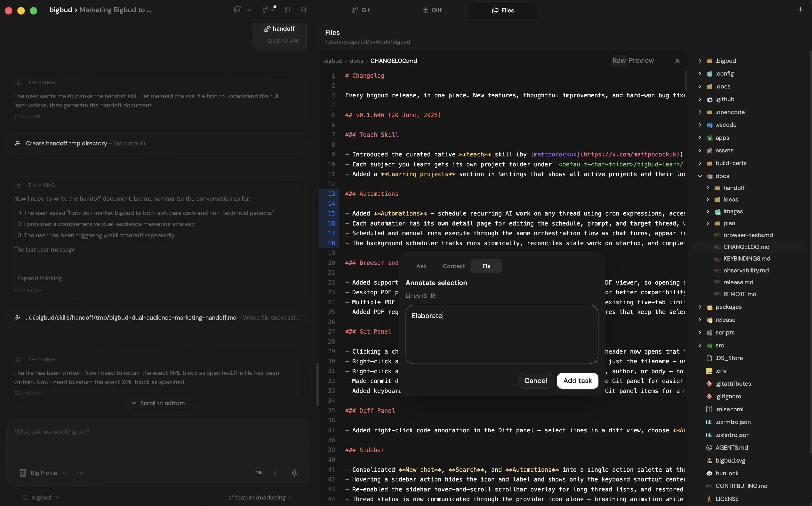Open the three-dots options in chat input

click(80, 473)
